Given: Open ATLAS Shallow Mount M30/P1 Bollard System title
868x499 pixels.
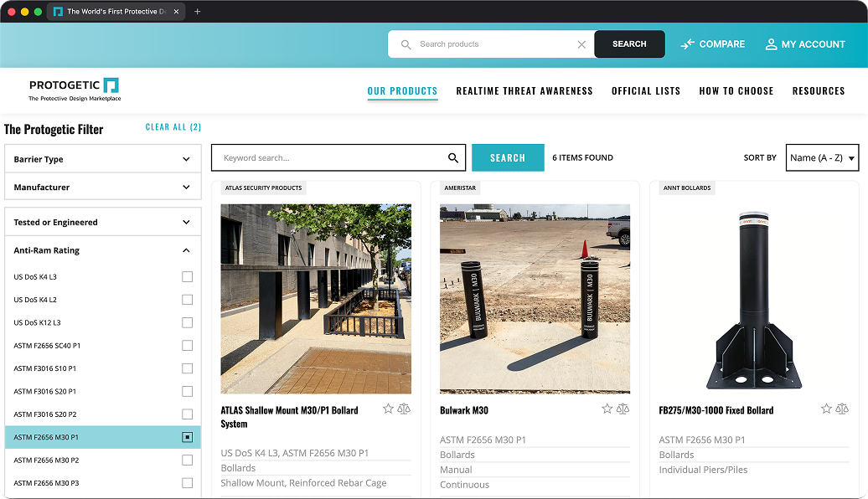Looking at the screenshot, I should [290, 417].
